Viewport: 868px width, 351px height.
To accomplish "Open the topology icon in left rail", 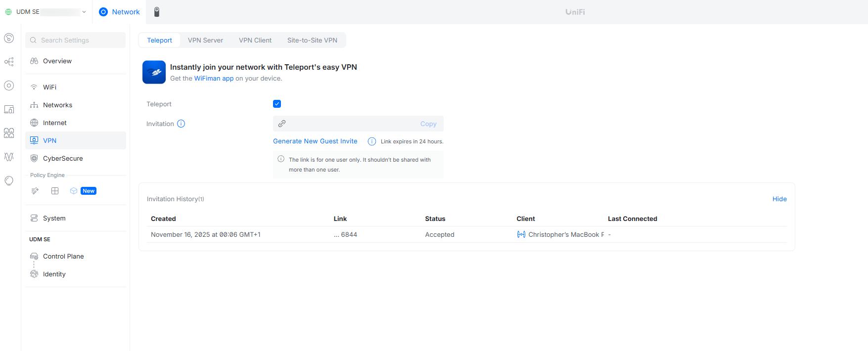I will click(9, 62).
